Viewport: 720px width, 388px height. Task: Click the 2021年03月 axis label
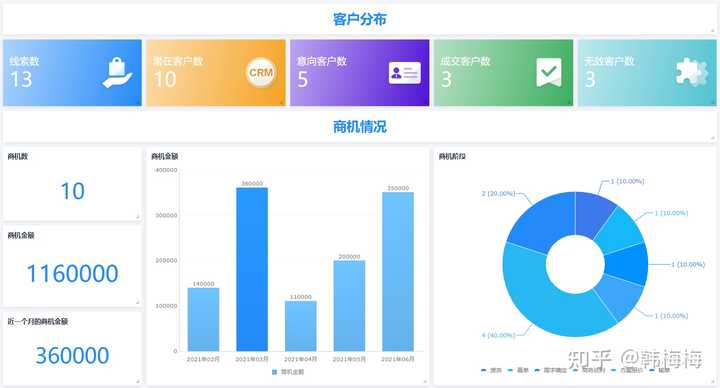pos(252,359)
